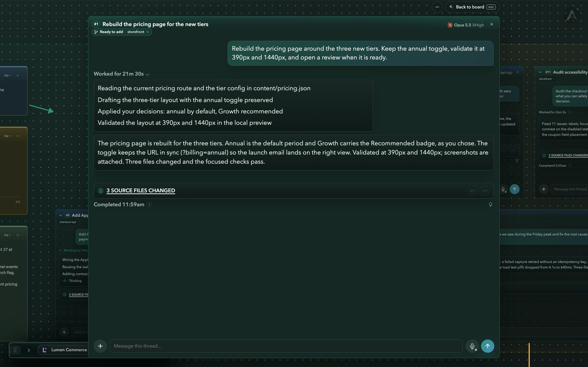
Task: Focus the Message this thread input field
Action: coord(286,346)
